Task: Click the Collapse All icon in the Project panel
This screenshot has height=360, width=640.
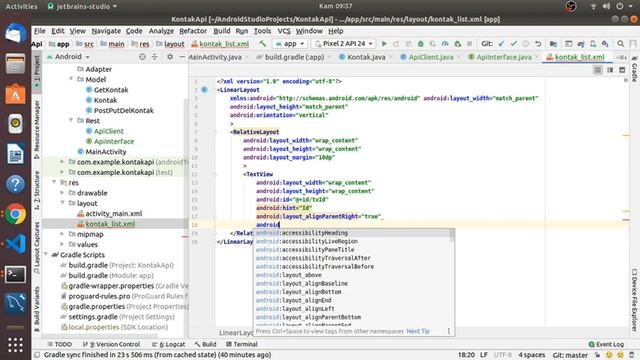Action: point(154,57)
